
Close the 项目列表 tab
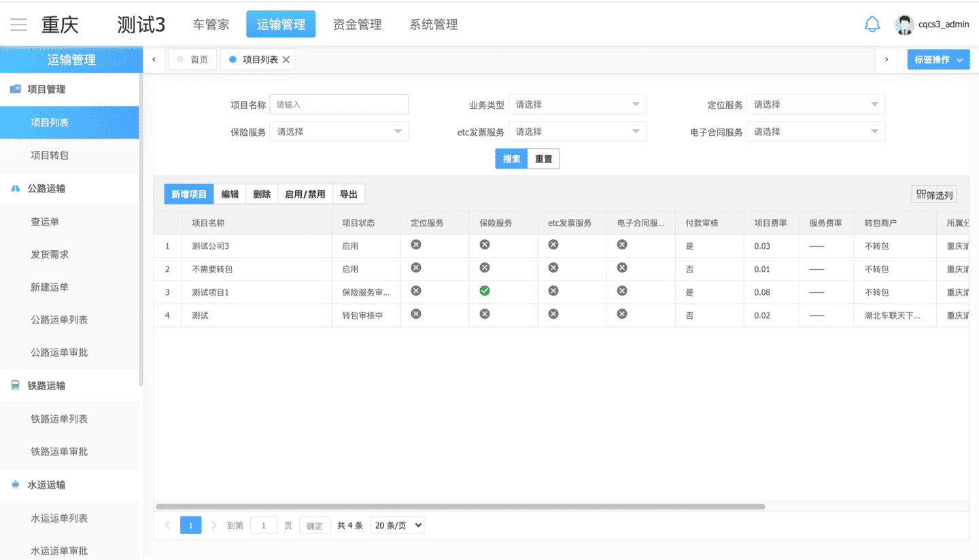[286, 60]
